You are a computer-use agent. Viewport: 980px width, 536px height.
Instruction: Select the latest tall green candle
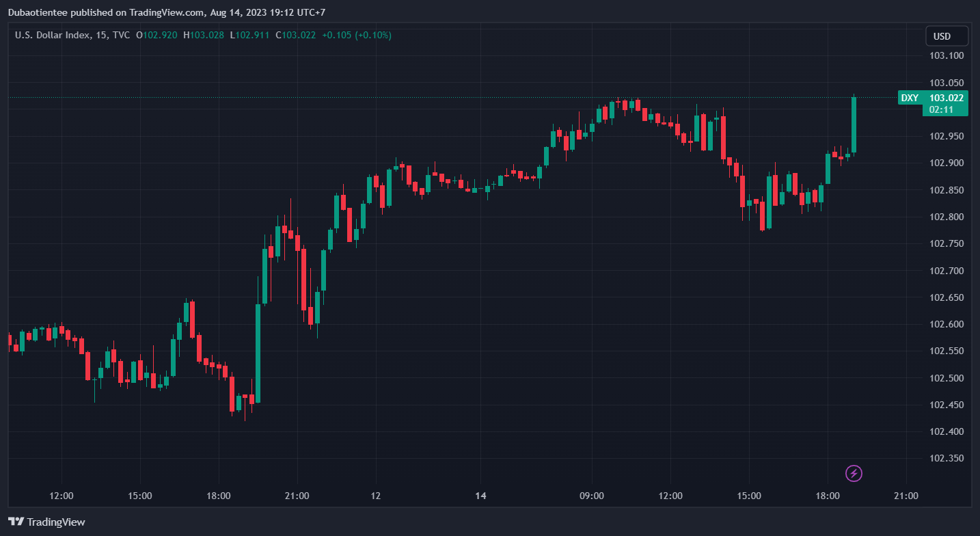[x=854, y=124]
